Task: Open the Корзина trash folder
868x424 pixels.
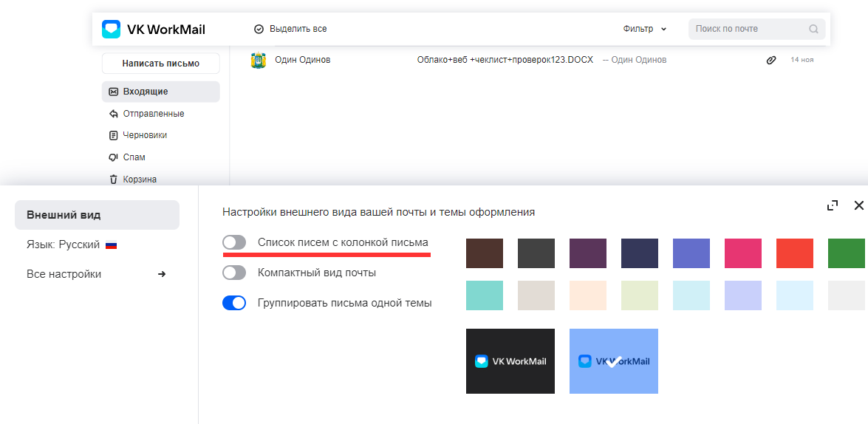Action: pos(139,179)
